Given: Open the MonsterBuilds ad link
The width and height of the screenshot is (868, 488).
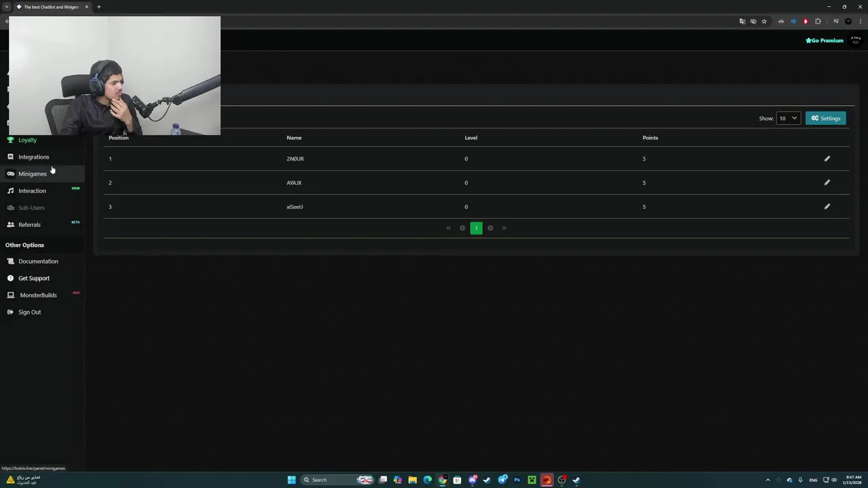Looking at the screenshot, I should [38, 295].
